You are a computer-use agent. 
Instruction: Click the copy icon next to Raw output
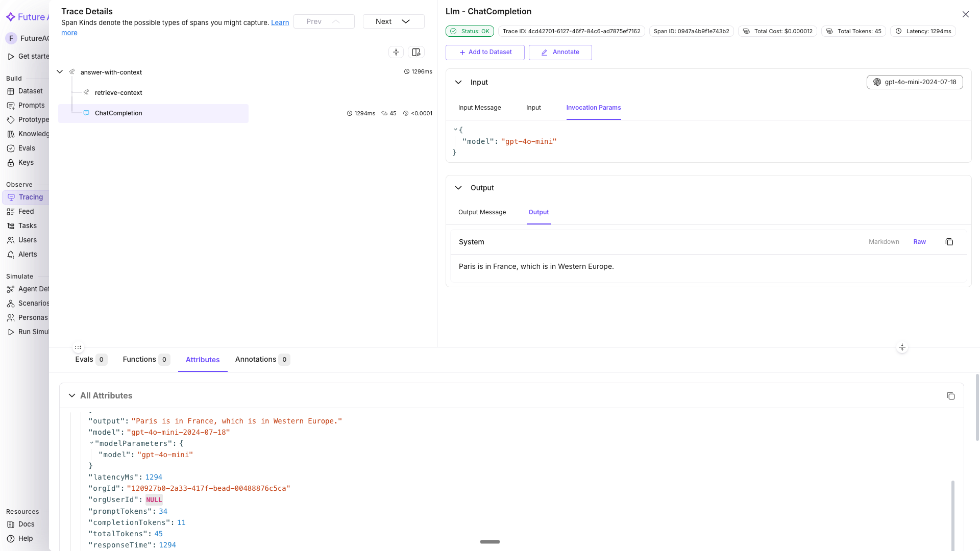[x=949, y=241]
